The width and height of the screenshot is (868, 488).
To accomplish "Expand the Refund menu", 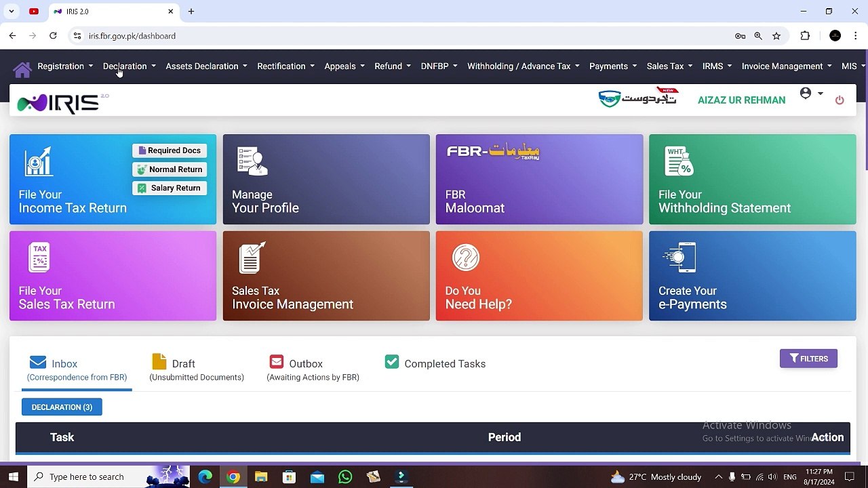I will (x=393, y=66).
